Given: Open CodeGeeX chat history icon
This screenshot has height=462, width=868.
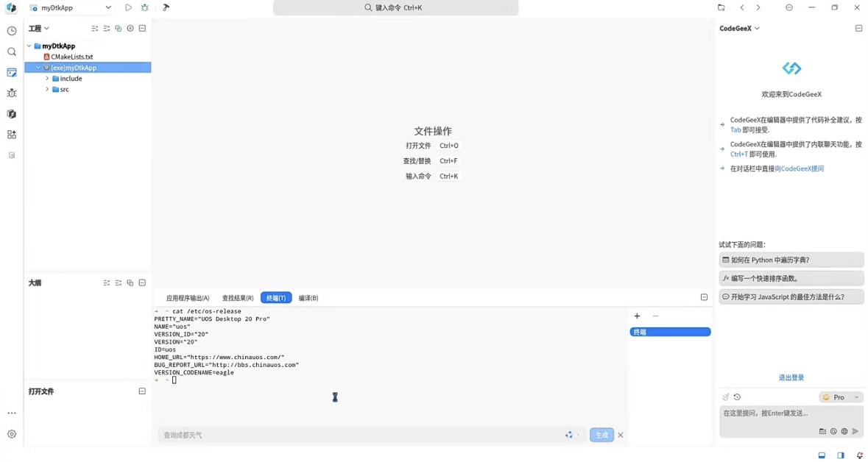Looking at the screenshot, I should 738,397.
